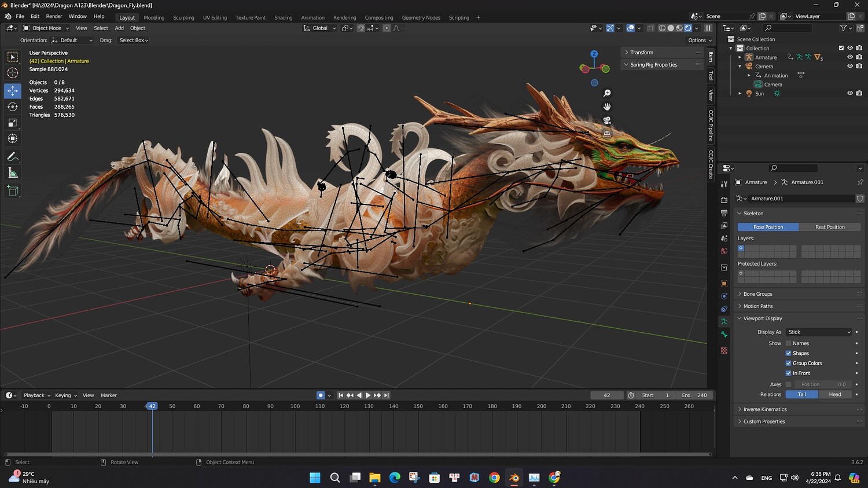Open the orange Object properties tab
Image resolution: width=868 pixels, height=488 pixels.
pos(724,284)
